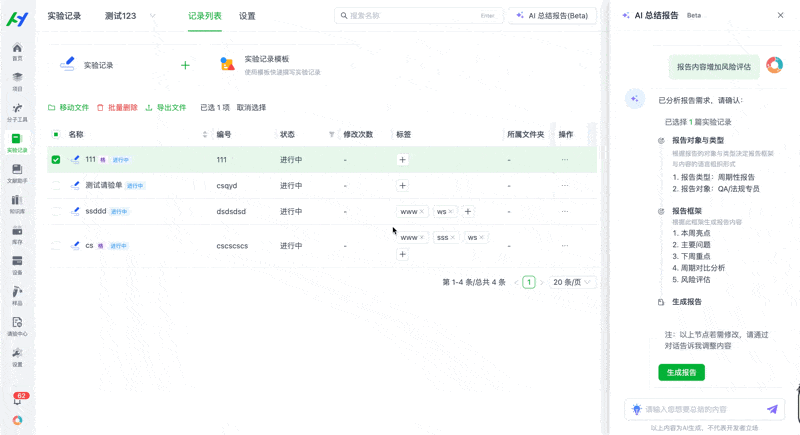Remove the www tag from row ssddd
The width and height of the screenshot is (800, 435).
(421, 212)
